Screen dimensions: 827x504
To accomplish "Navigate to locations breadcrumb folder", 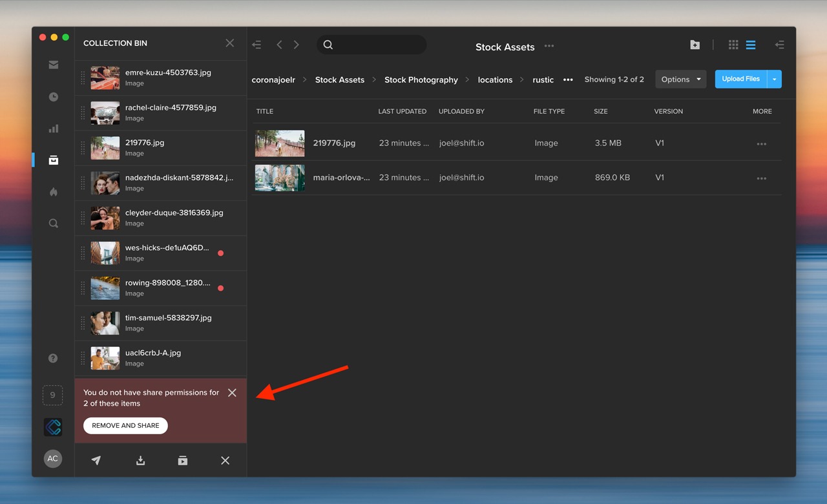I will [x=495, y=80].
